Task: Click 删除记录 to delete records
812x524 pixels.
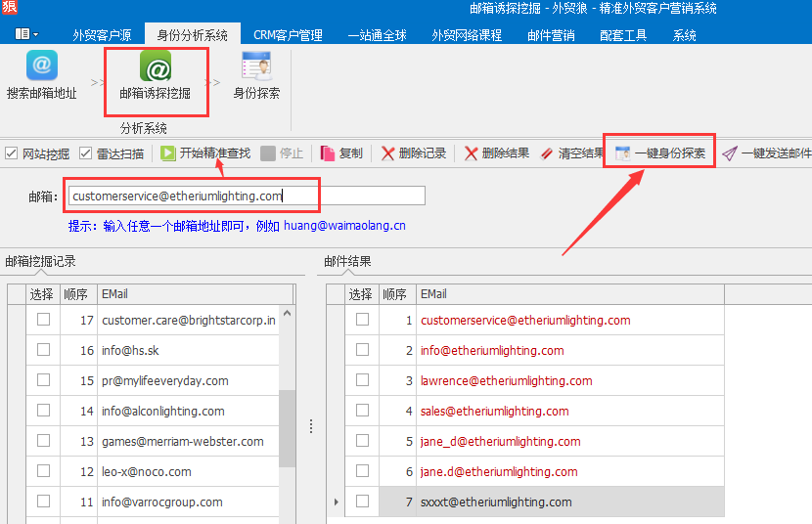Action: coord(414,153)
